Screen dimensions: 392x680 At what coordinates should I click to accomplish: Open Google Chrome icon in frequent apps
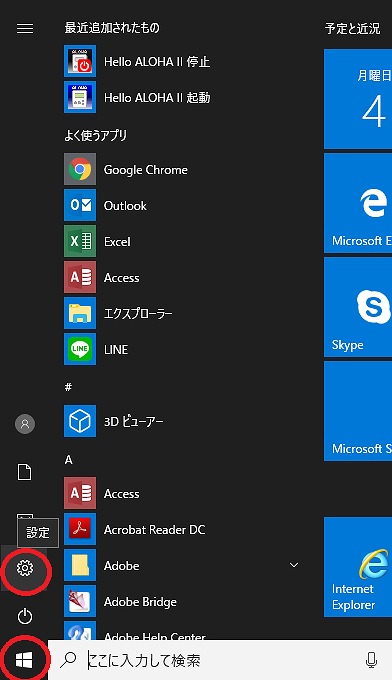[80, 169]
